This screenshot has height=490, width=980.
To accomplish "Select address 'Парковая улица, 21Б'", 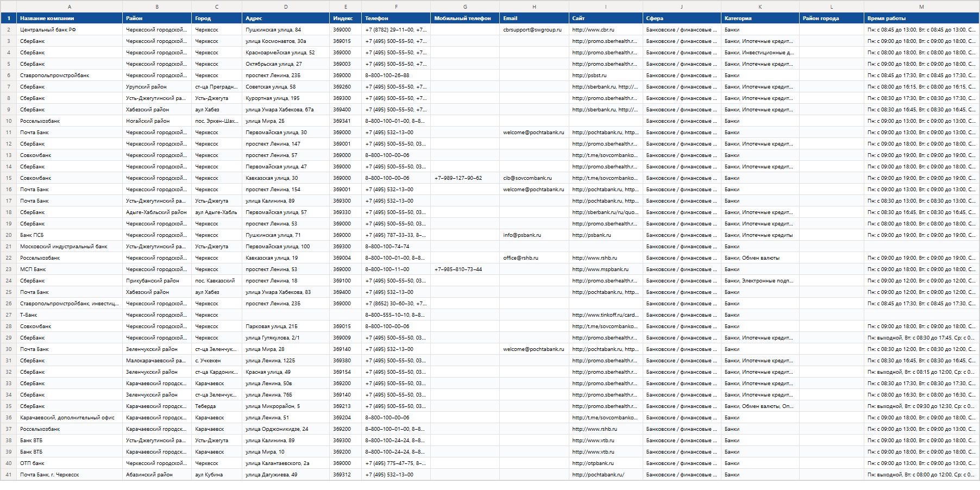I will pyautogui.click(x=286, y=326).
